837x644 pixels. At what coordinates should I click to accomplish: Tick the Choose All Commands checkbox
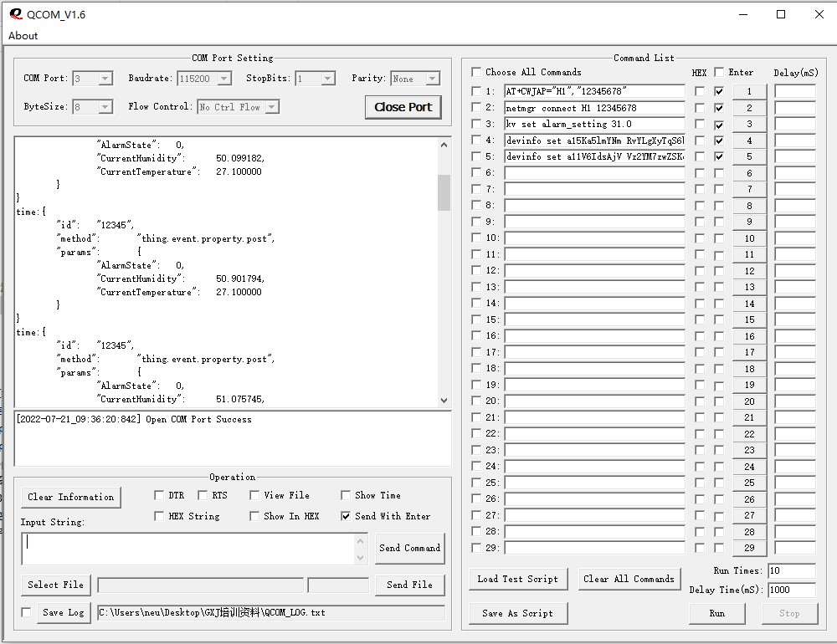[x=476, y=72]
